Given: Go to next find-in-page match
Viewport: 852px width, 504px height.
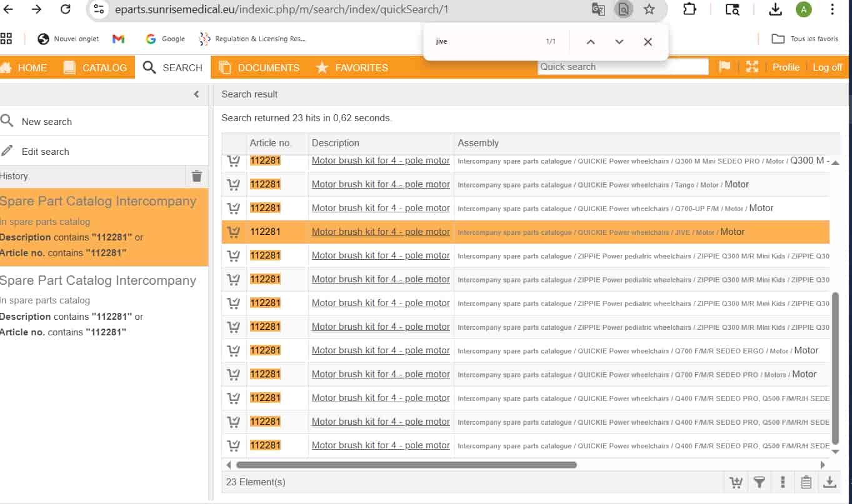Looking at the screenshot, I should tap(619, 42).
